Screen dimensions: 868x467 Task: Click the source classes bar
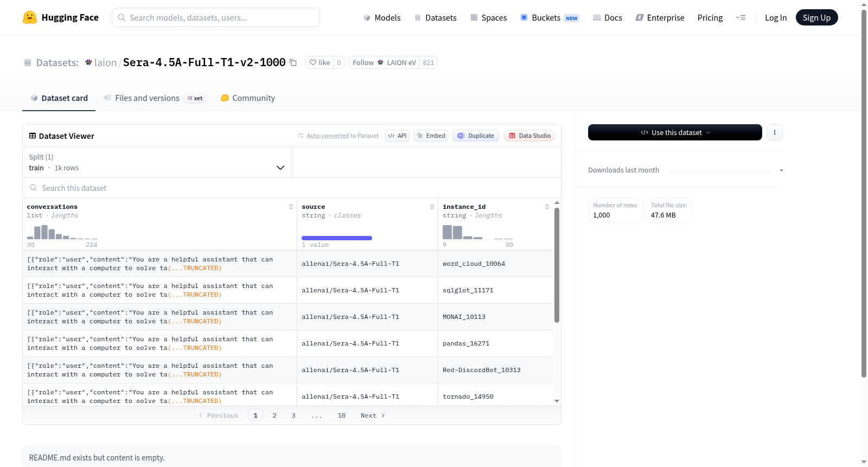[337, 238]
